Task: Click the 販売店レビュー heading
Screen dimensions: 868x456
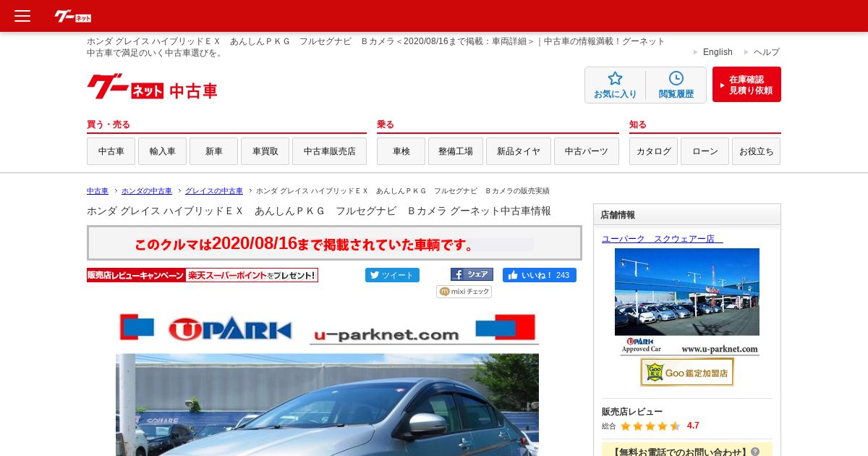Action: tap(632, 411)
